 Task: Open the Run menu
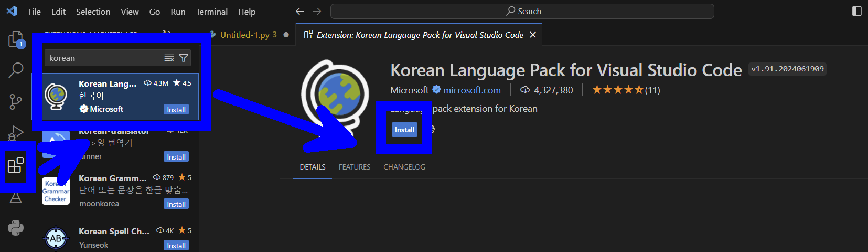178,12
